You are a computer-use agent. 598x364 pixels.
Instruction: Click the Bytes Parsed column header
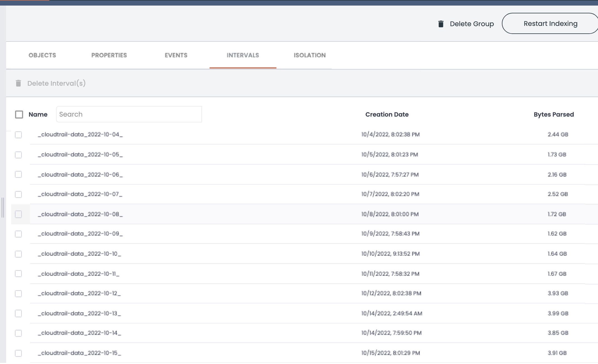click(x=553, y=114)
